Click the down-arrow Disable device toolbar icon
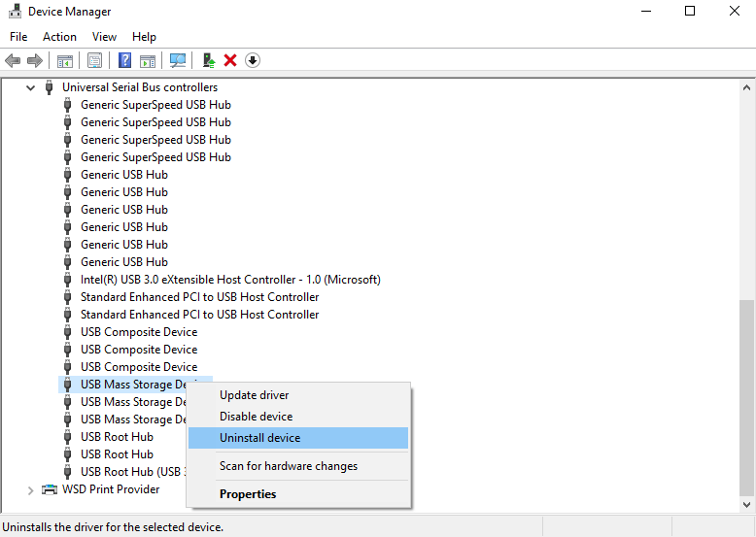 tap(253, 60)
